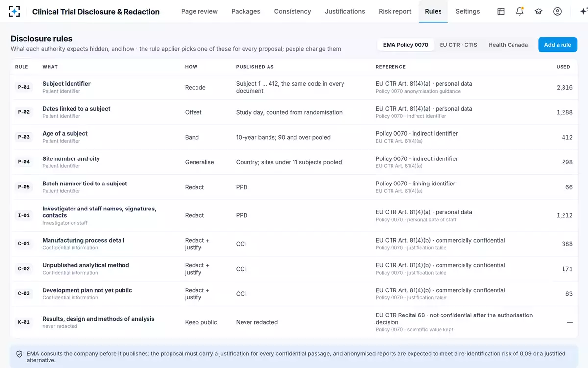Click the used count 171

567,269
